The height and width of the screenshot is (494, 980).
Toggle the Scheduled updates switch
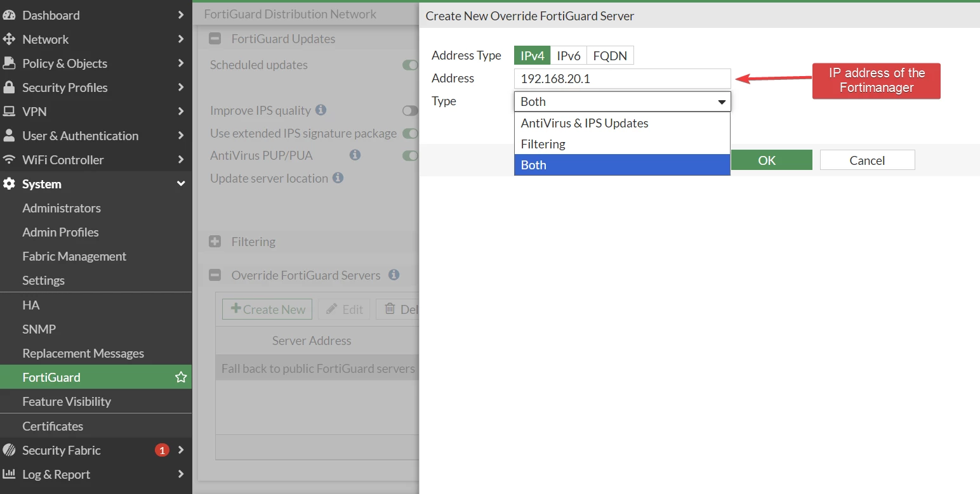click(411, 65)
